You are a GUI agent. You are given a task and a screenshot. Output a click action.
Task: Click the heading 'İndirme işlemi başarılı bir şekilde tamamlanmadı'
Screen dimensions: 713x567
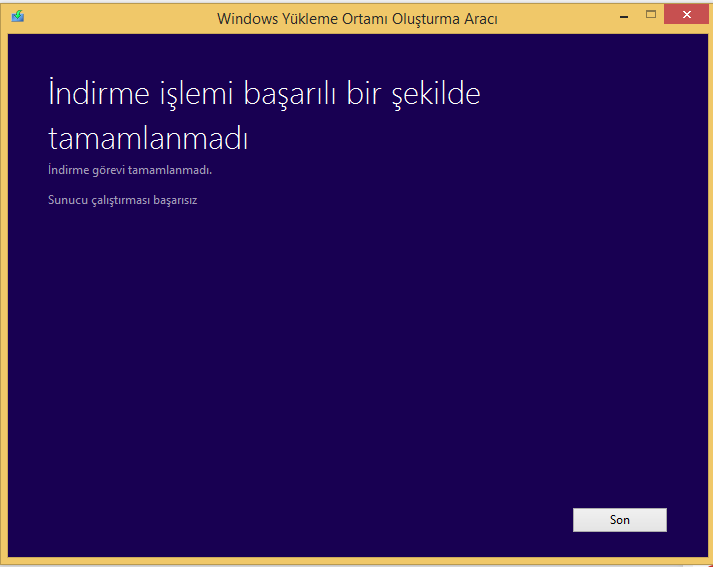[x=264, y=115]
